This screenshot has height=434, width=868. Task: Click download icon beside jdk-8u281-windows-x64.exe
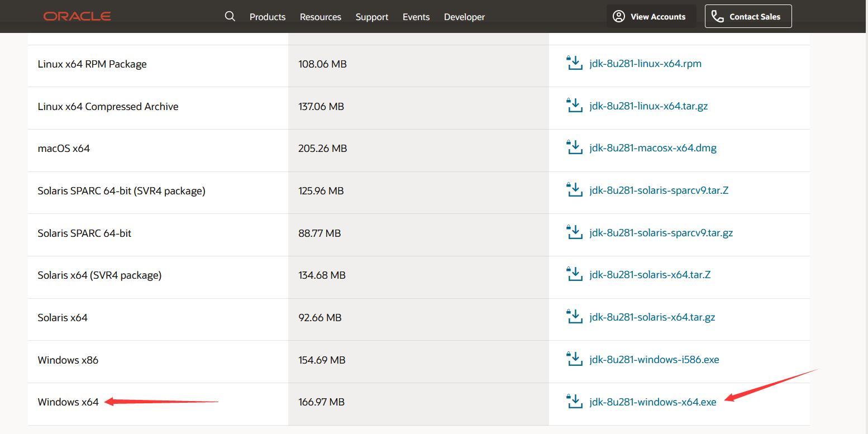(574, 402)
